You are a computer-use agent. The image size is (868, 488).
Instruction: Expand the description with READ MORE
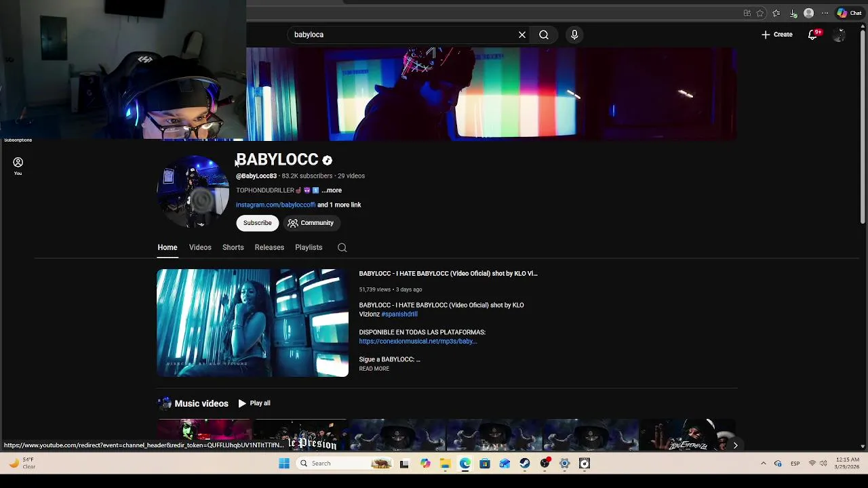374,369
